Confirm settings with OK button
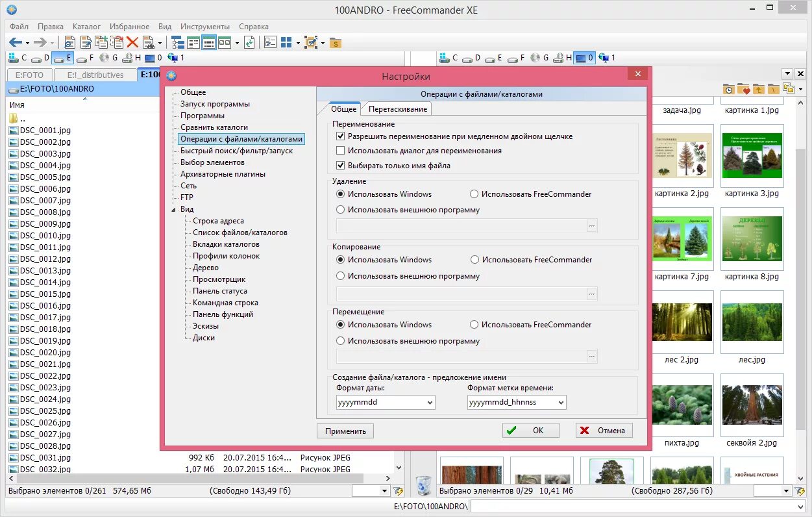 coord(531,430)
